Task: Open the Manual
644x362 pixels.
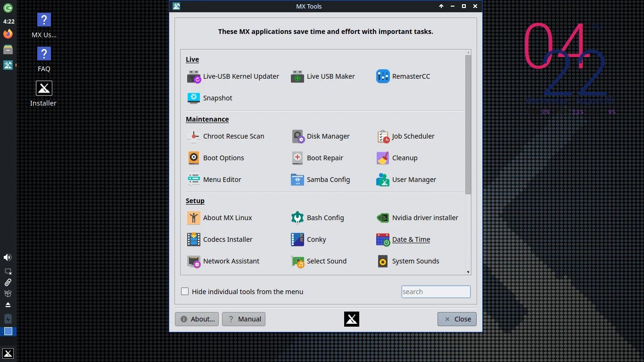Action: [x=244, y=319]
